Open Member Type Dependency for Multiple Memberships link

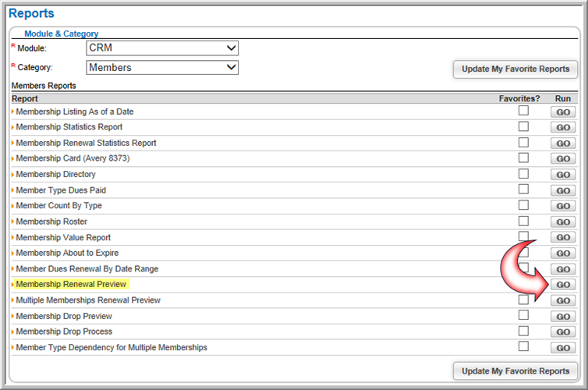[112, 348]
